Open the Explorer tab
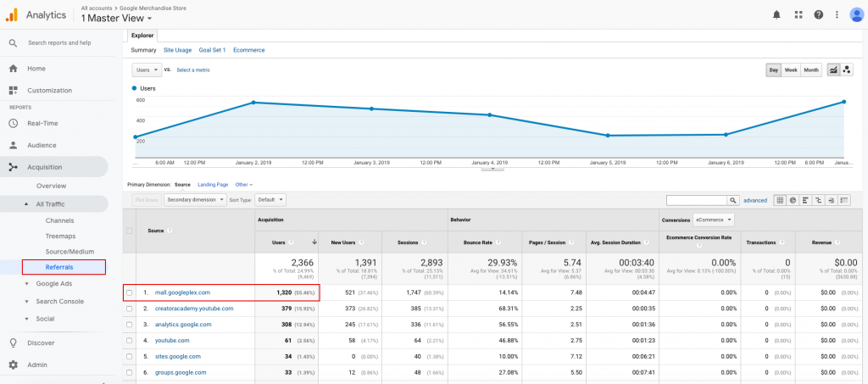Image resolution: width=868 pixels, height=384 pixels. pos(142,36)
